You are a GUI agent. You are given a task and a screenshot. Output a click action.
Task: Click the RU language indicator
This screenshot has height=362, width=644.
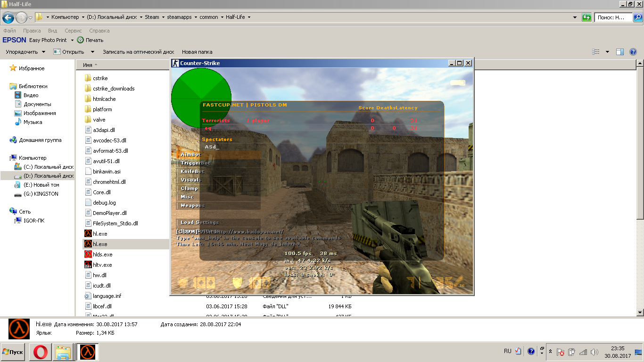tap(507, 351)
